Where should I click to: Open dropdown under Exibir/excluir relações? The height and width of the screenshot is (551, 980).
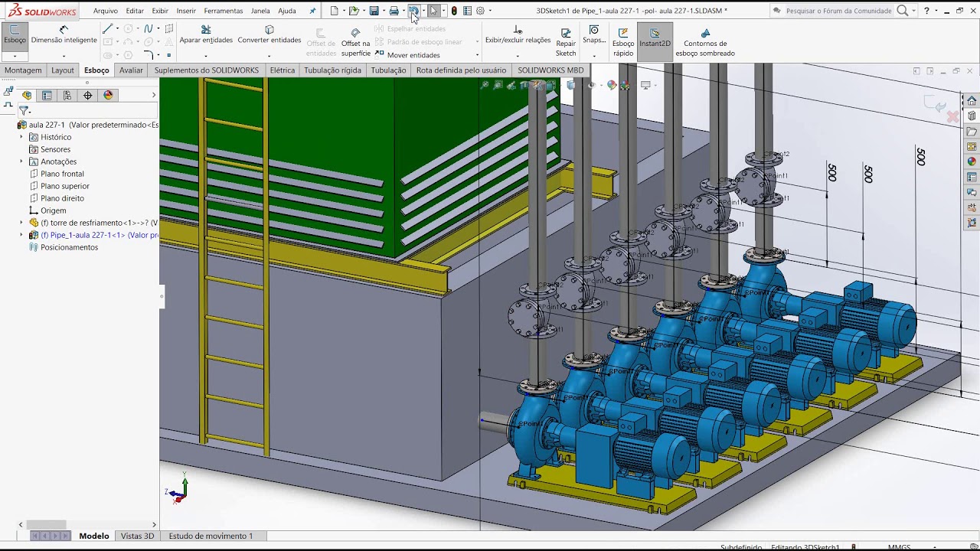coord(518,56)
